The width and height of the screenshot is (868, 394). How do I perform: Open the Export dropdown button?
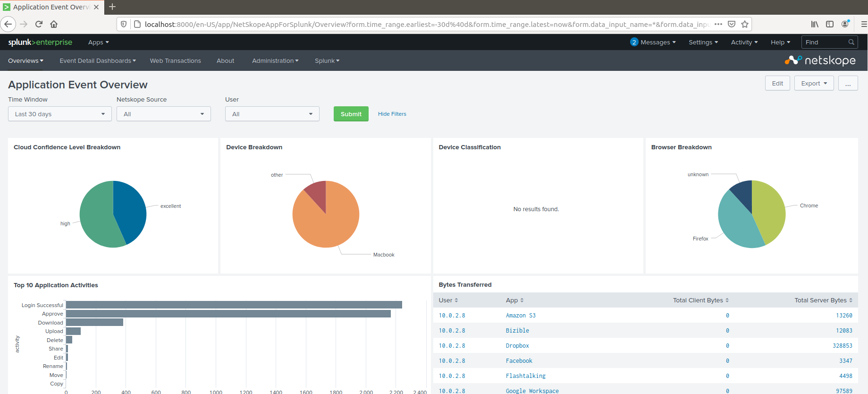[814, 83]
